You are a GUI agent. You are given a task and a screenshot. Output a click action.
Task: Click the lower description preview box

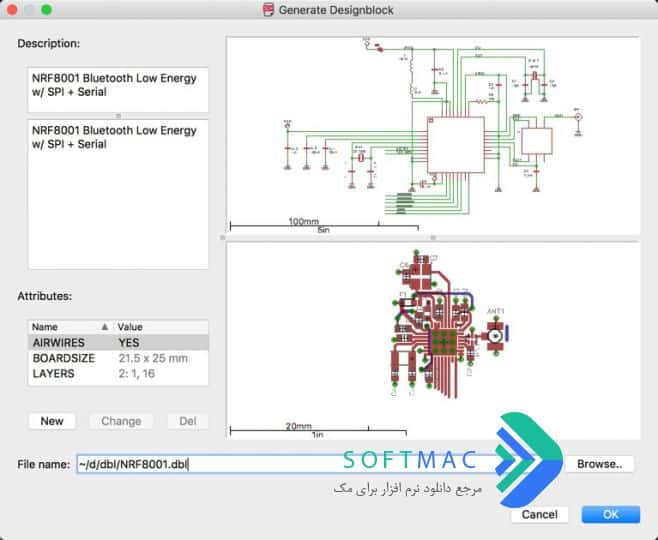(118, 194)
